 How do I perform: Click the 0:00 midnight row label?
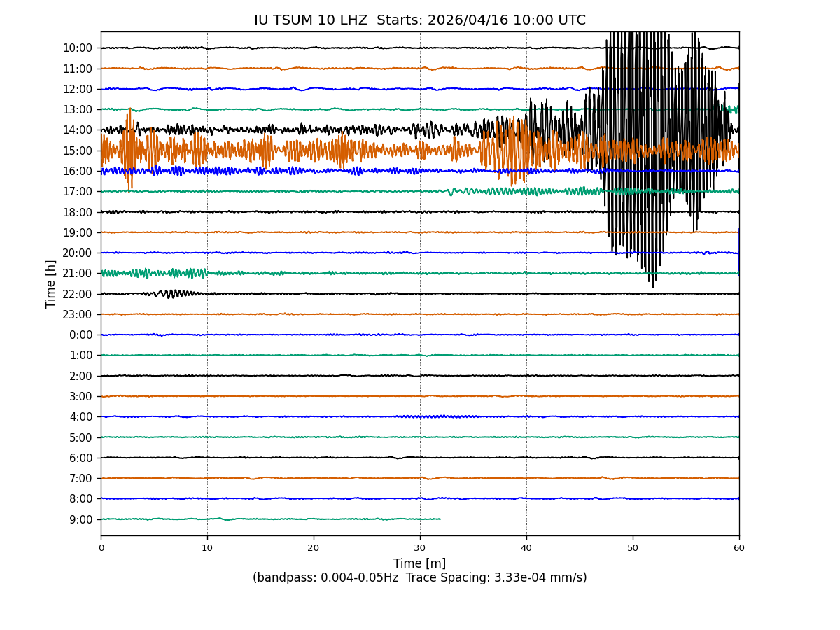(x=80, y=335)
